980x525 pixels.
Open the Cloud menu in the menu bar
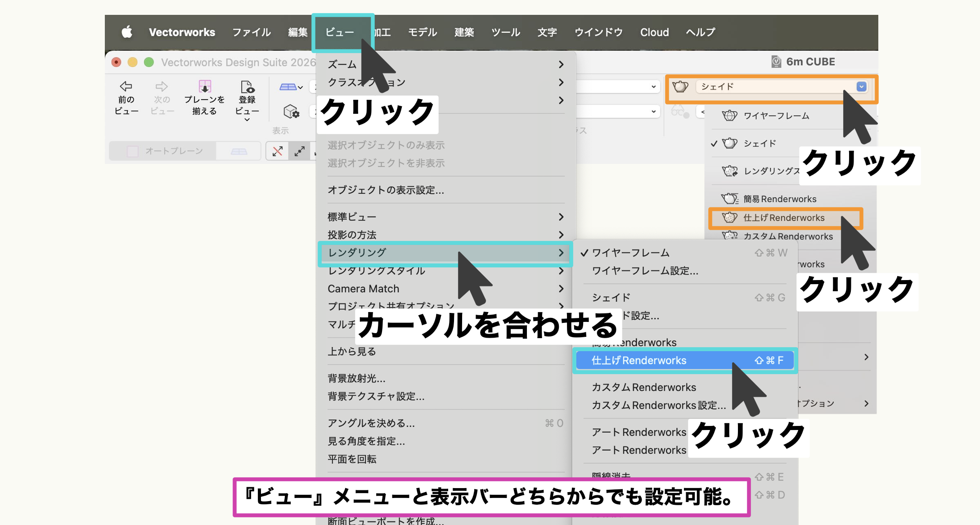[654, 32]
